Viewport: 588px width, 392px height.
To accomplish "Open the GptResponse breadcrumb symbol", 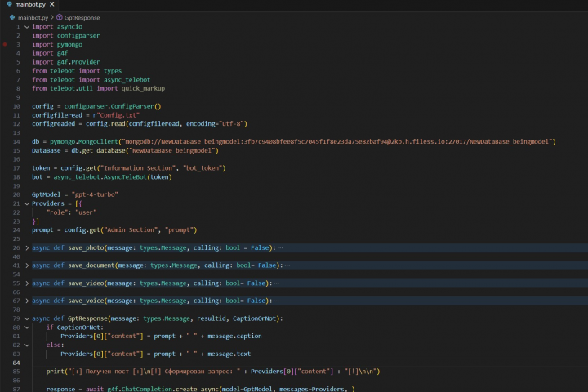I will click(x=82, y=18).
